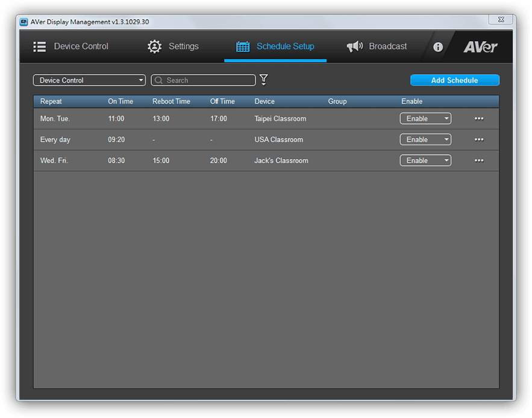Click the AVer logo
This screenshot has width=532, height=418.
[x=480, y=47]
